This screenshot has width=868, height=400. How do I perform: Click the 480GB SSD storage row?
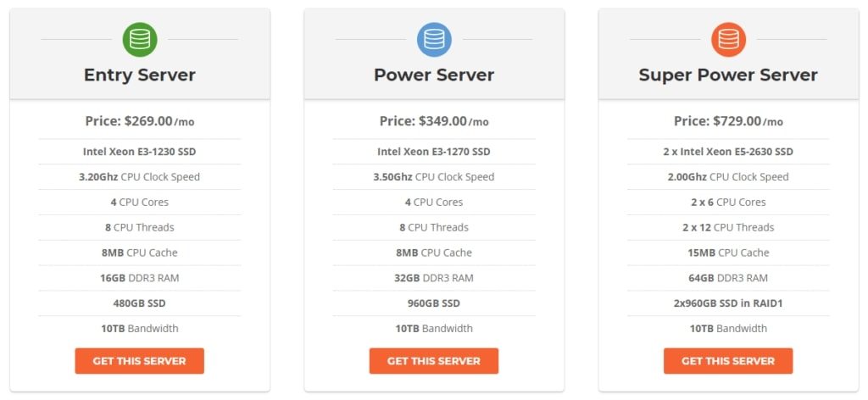click(140, 303)
